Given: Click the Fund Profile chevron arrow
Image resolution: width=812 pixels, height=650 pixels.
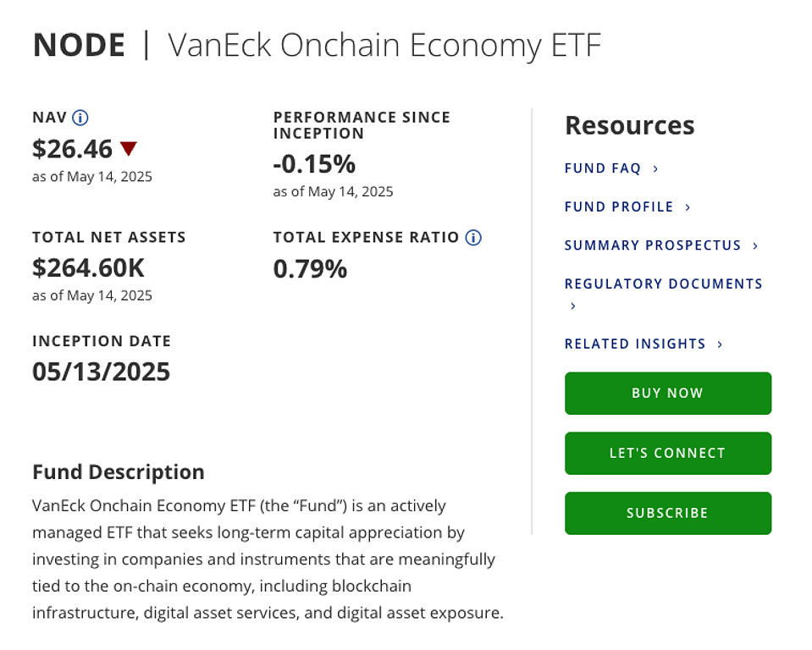Looking at the screenshot, I should point(688,207).
